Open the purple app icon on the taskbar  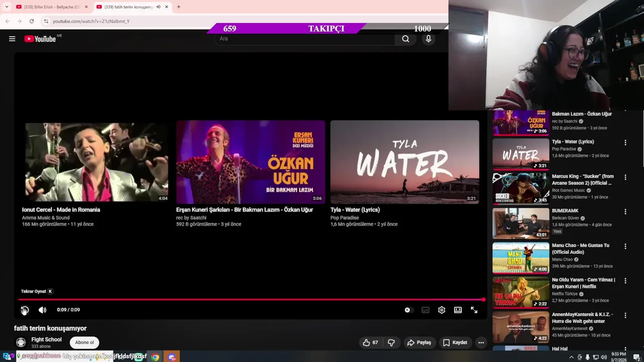pyautogui.click(x=172, y=357)
